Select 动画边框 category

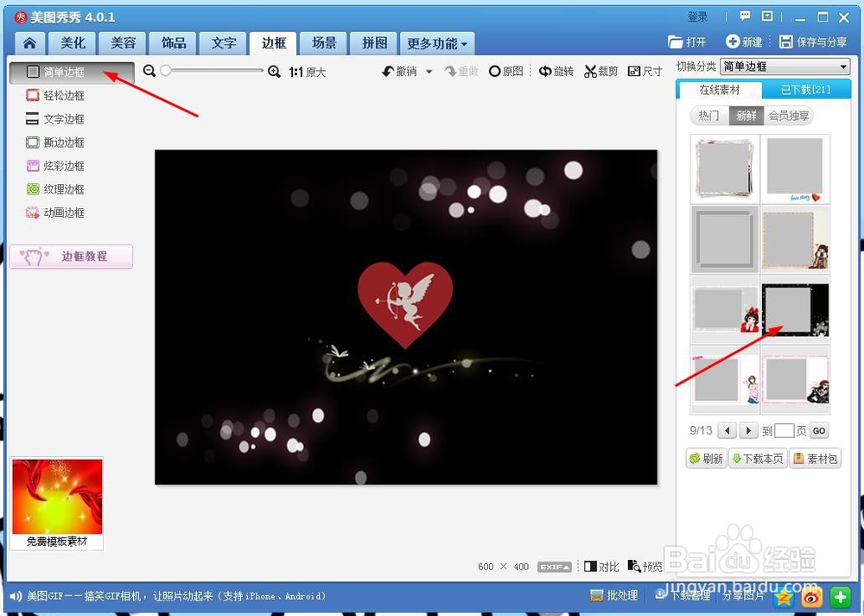coord(55,213)
